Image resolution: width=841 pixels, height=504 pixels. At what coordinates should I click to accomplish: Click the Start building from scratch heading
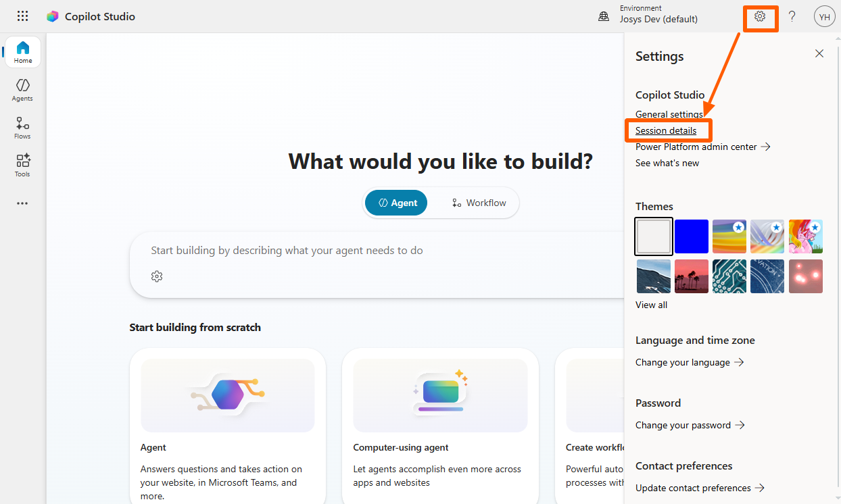point(195,327)
